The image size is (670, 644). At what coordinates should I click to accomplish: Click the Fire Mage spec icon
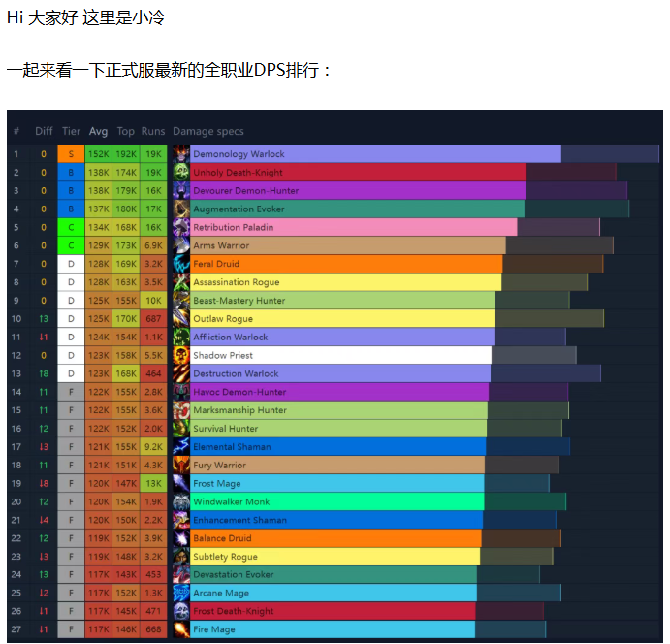(x=181, y=629)
